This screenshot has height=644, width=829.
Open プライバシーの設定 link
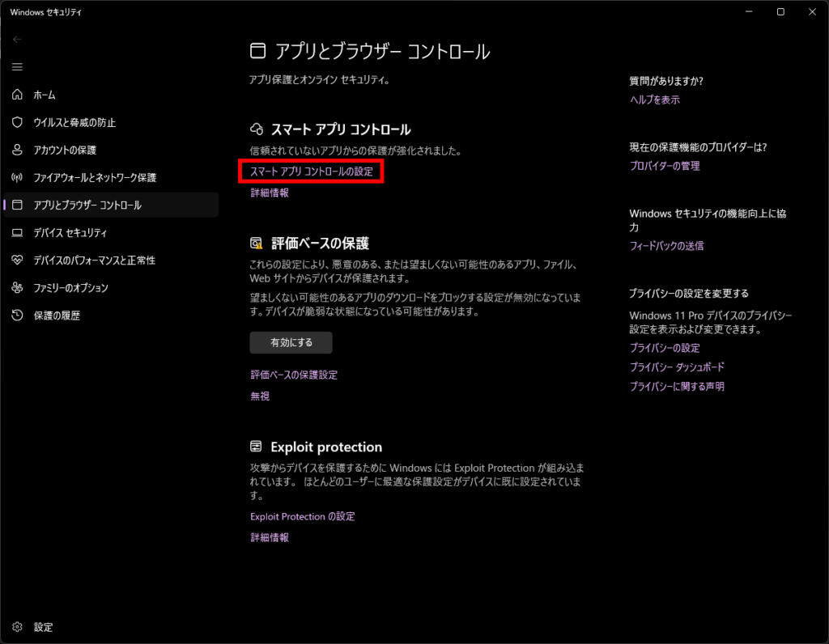[665, 348]
